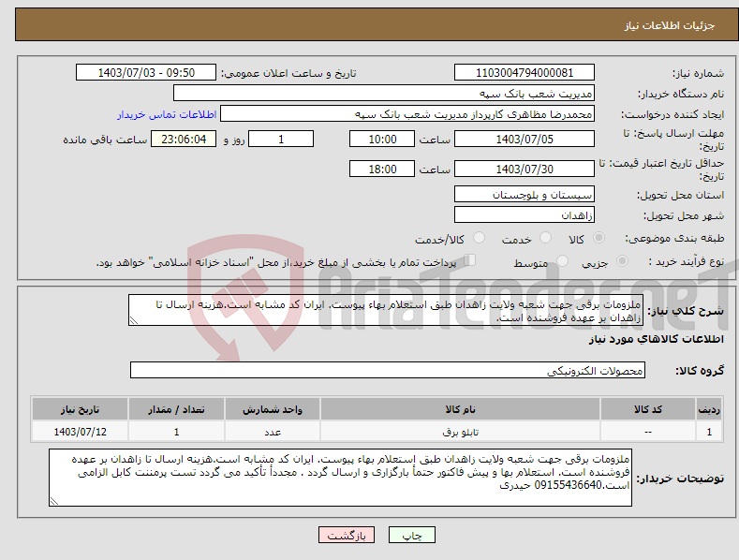739x560 pixels.
Task: Click the announcement date field 1403/07/03 - 09:50
Action: 146,73
